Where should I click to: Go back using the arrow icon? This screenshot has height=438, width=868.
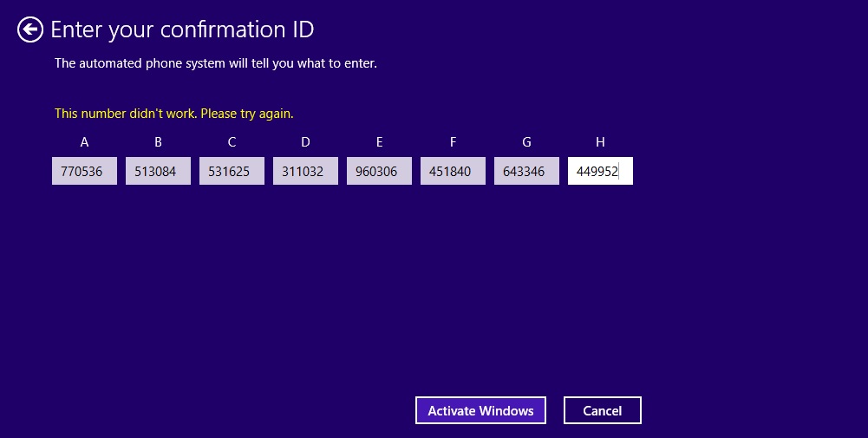(x=29, y=29)
